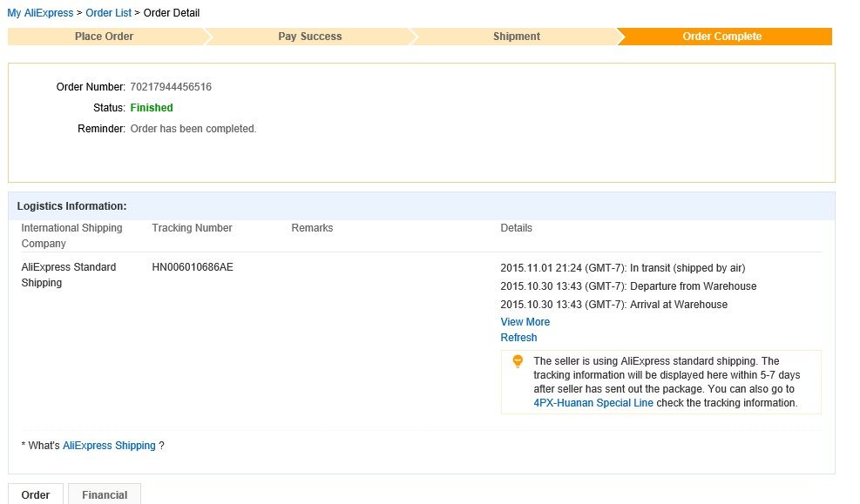Refresh the tracking information
860x504 pixels.
tap(518, 338)
